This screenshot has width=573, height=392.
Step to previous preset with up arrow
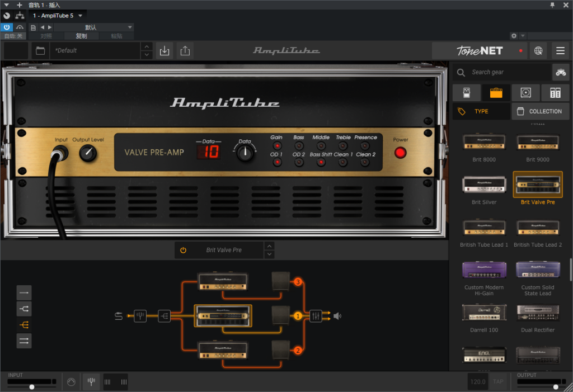click(x=147, y=46)
